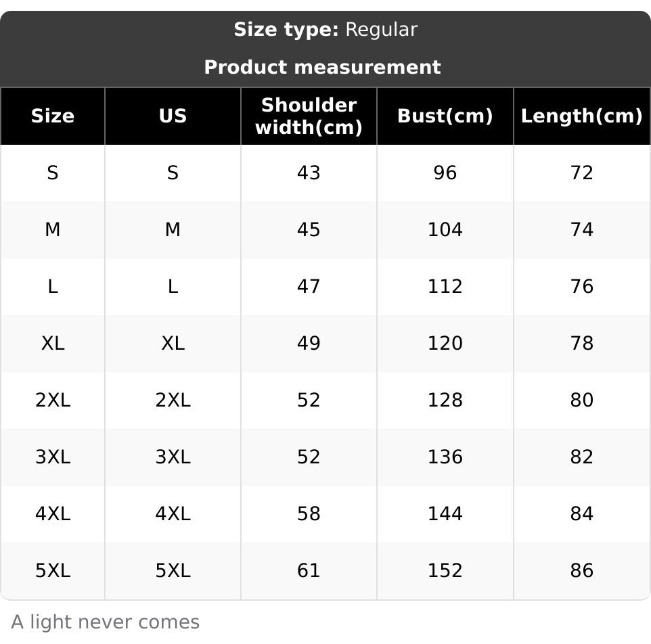The width and height of the screenshot is (651, 644).
Task: Select M in the US column
Action: tap(173, 230)
